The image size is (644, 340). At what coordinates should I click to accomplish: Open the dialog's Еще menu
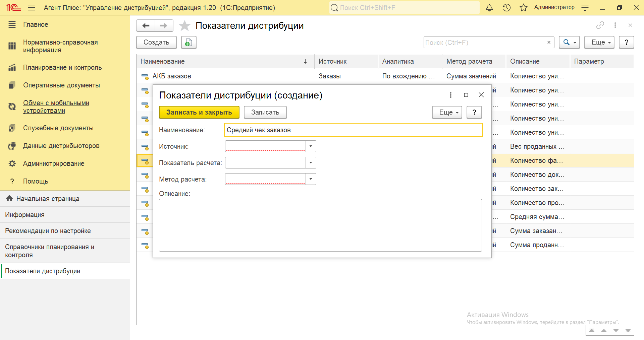tap(447, 112)
